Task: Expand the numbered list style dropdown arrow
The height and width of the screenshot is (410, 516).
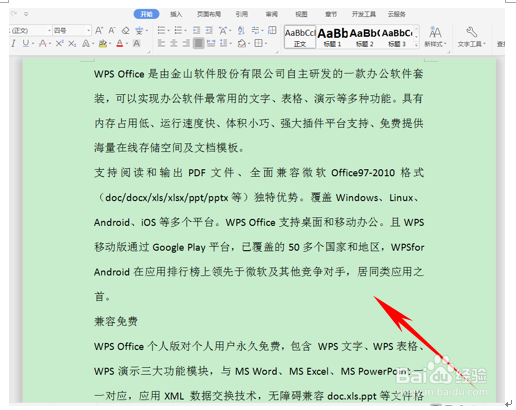Action: click(185, 31)
